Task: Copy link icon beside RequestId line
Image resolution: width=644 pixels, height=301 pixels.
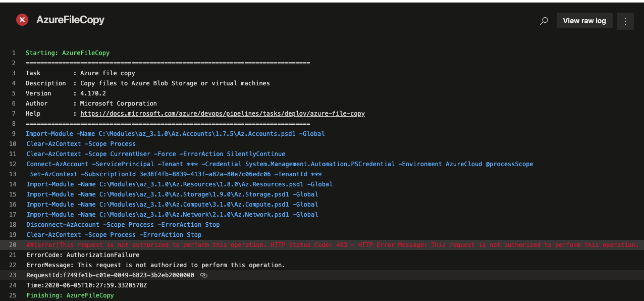Action: pyautogui.click(x=204, y=275)
